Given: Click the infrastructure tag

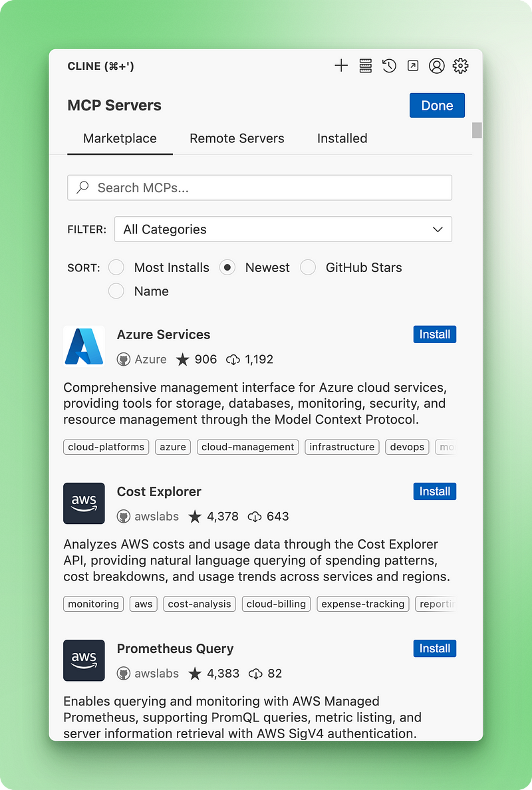Looking at the screenshot, I should pyautogui.click(x=342, y=447).
